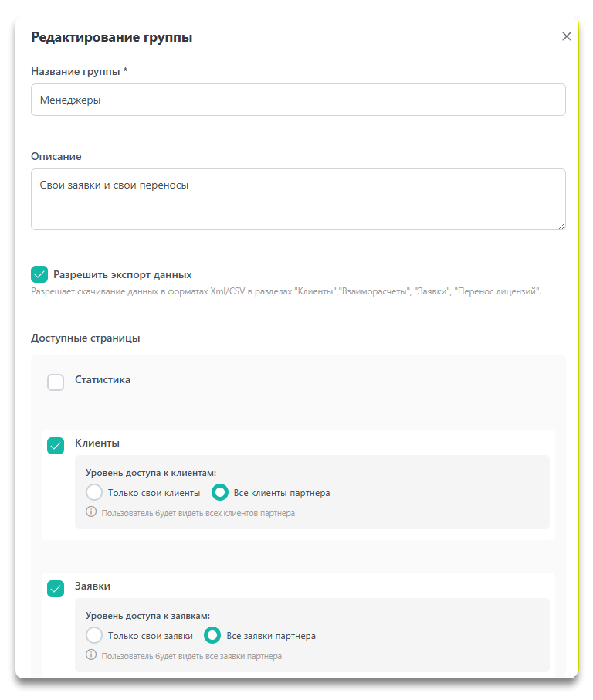This screenshot has width=593, height=700.
Task: Click the description textarea resize handle
Action: 561,226
